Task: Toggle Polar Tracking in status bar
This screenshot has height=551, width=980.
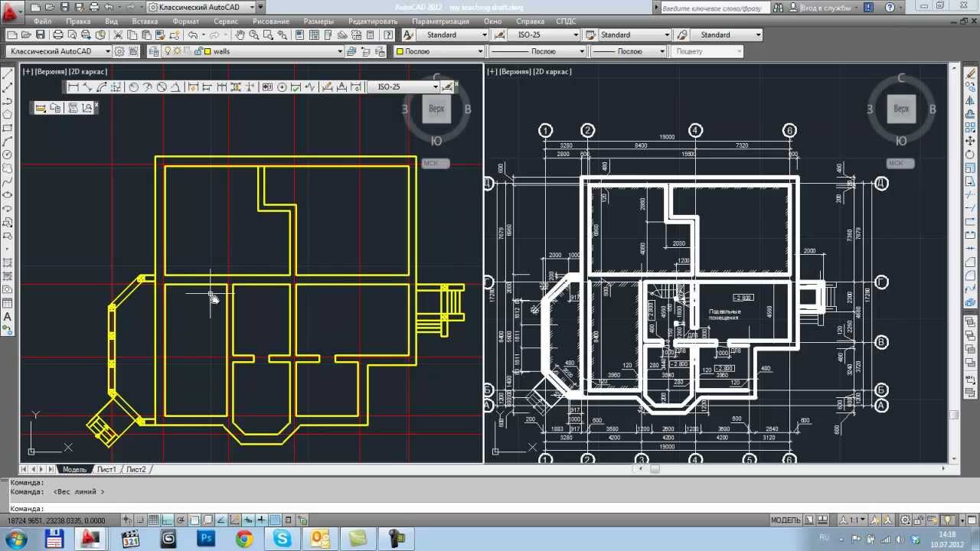Action: click(180, 520)
